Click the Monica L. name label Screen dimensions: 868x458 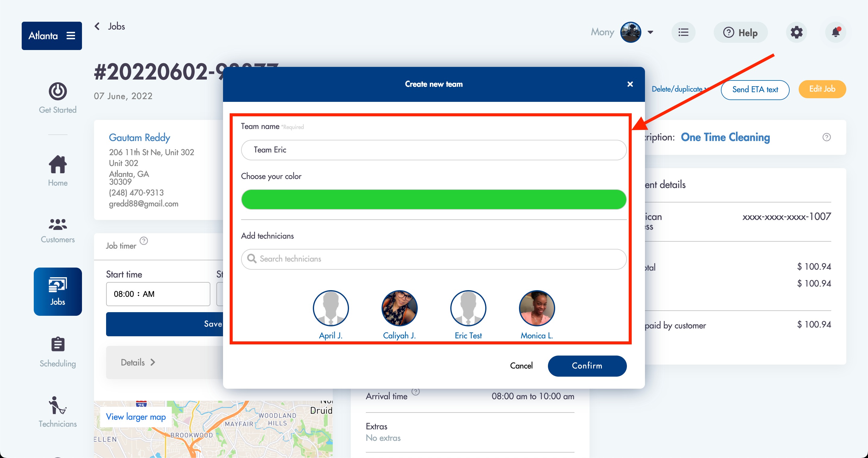coord(537,335)
